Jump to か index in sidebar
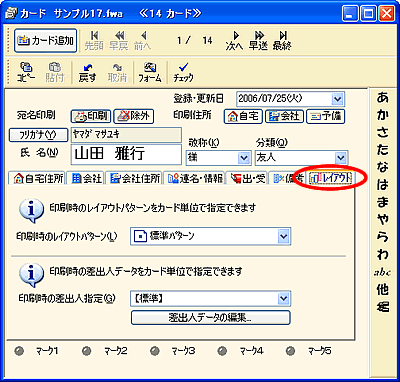 pos(383,115)
